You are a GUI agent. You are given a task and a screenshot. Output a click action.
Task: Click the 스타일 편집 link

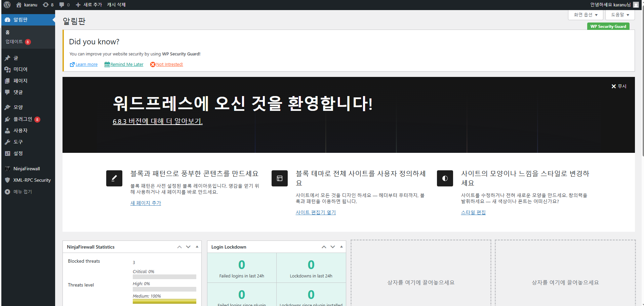tap(473, 212)
